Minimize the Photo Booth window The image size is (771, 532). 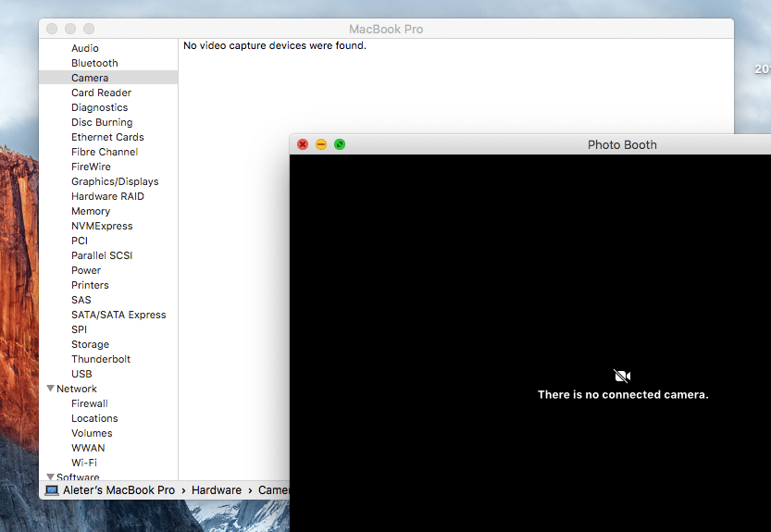[321, 144]
